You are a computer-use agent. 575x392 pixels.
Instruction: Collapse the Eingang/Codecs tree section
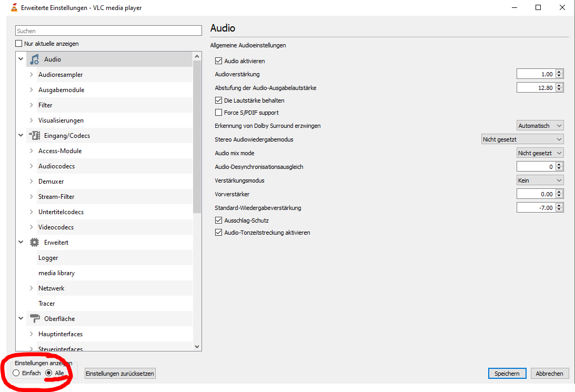pos(21,136)
